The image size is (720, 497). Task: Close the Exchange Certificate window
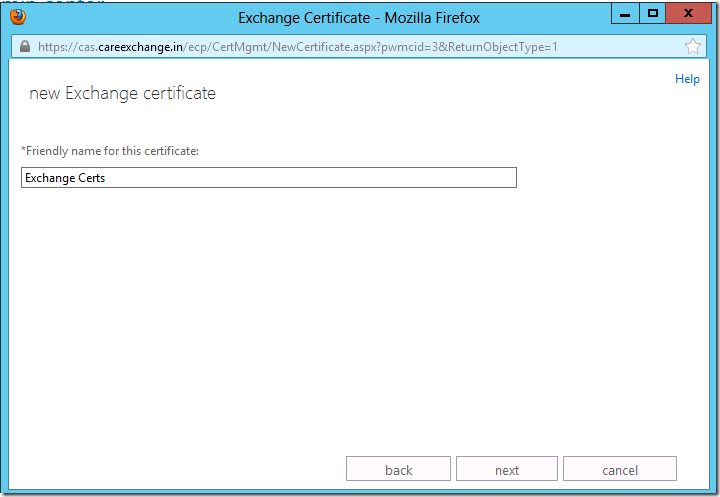point(688,13)
